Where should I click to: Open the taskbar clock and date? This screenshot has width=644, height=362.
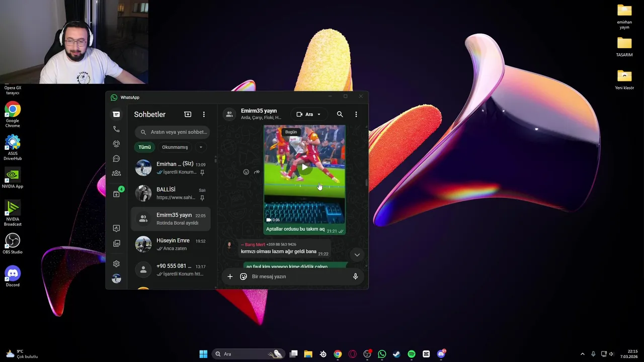pos(629,354)
